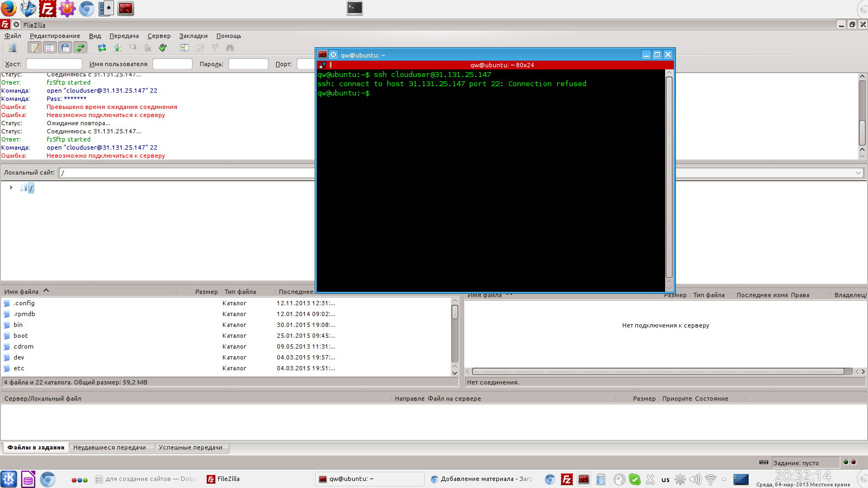Screen dimensions: 868x488
Task: Open KDE application launcher menu
Action: point(9,479)
